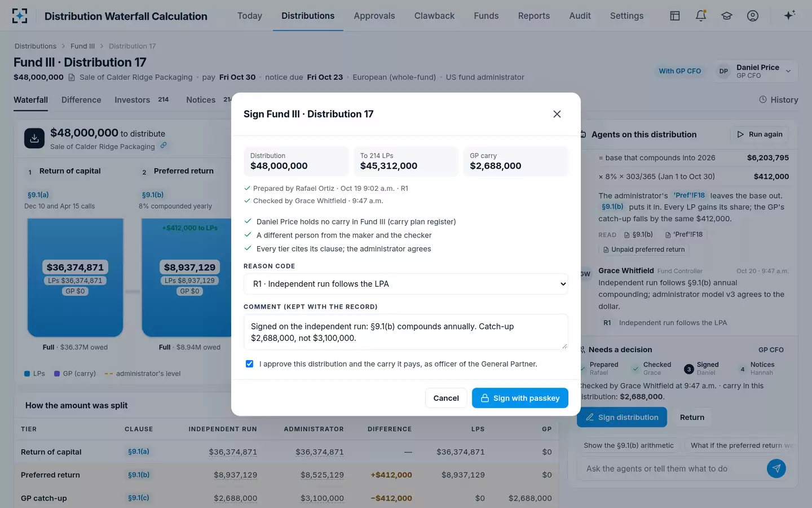Focus the comment text area
The width and height of the screenshot is (812, 508).
[x=406, y=332]
